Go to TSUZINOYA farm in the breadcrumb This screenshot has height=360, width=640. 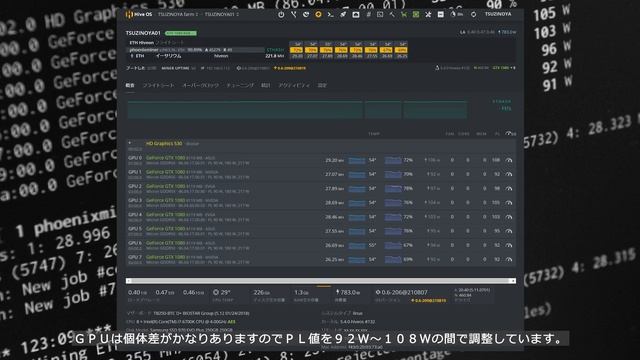(x=176, y=14)
